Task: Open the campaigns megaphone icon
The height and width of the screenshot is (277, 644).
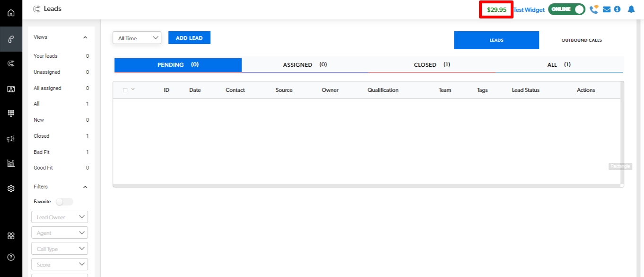Action: (x=11, y=139)
